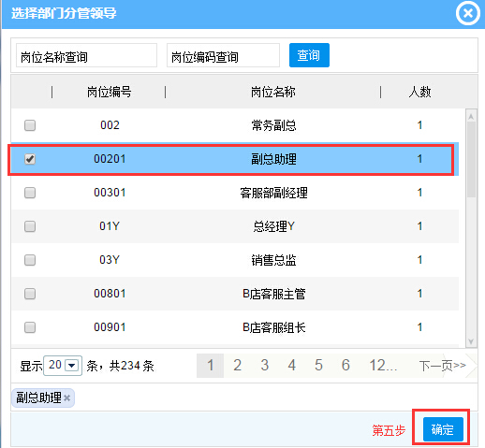
Task: Open page 12... in pagination
Action: [x=383, y=366]
